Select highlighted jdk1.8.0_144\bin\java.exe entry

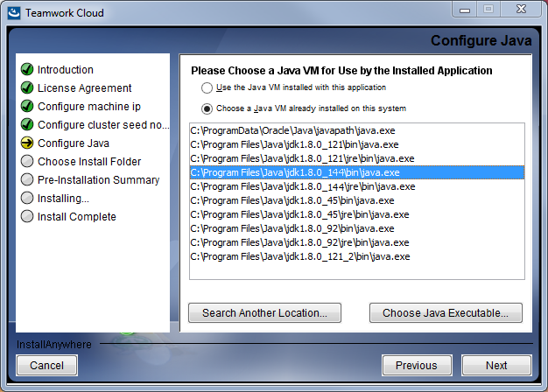coord(357,172)
